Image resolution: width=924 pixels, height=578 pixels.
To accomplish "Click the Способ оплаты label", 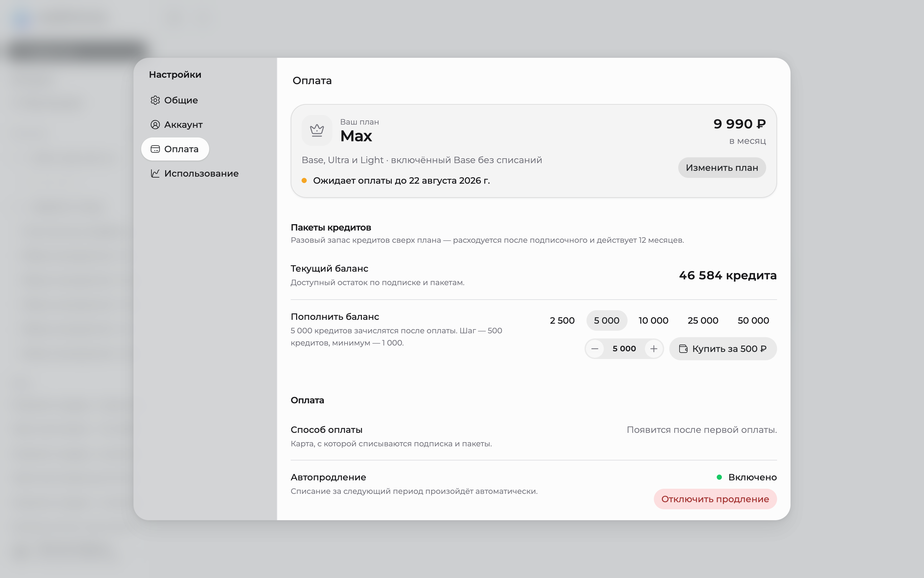I will [327, 430].
